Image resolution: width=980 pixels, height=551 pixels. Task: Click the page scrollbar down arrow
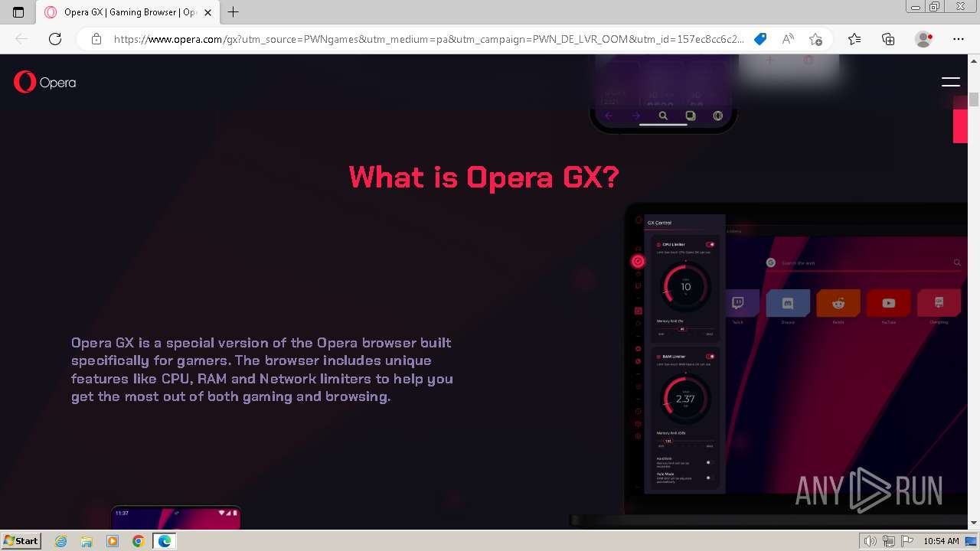click(974, 523)
